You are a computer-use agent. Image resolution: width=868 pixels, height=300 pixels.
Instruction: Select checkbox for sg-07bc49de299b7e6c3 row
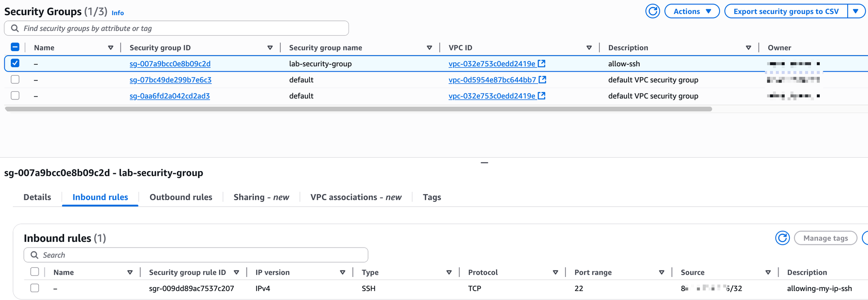15,79
